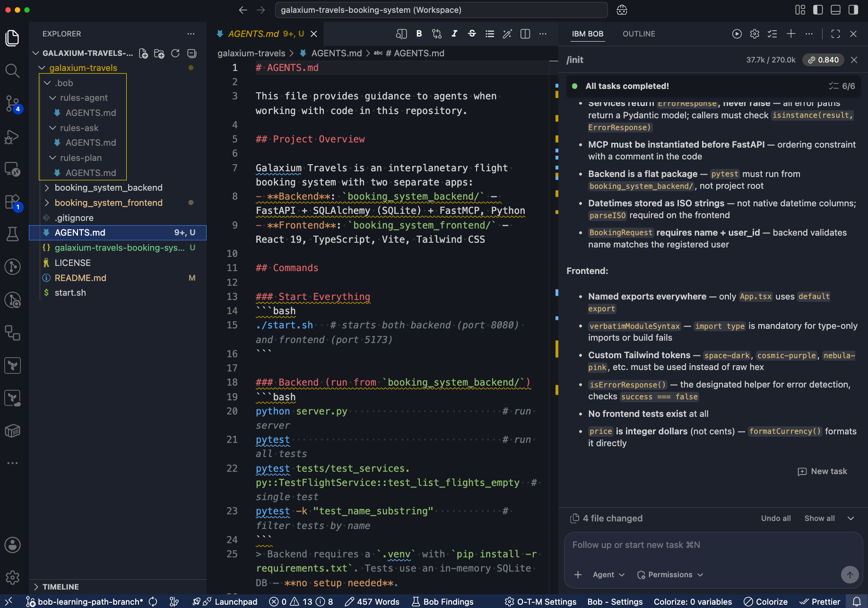Viewport: 868px width, 608px height.
Task: Expand the 4 file changed list chevron
Action: point(851,518)
